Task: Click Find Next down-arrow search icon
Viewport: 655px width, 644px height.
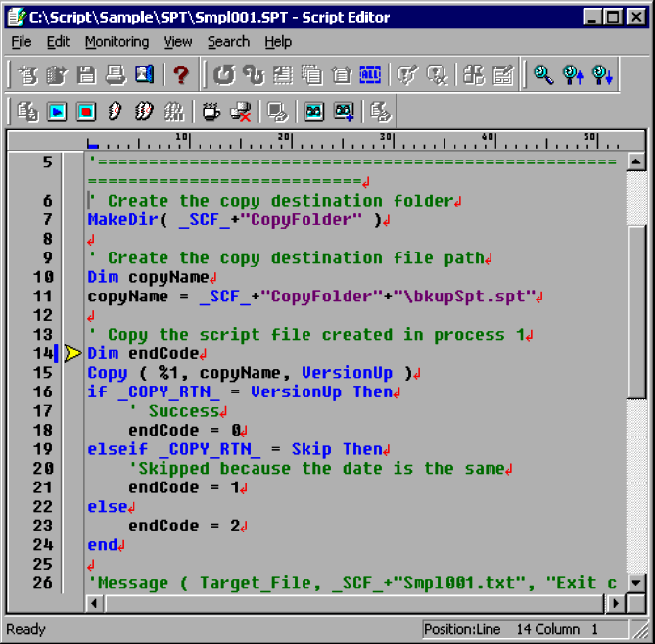Action: 602,74
